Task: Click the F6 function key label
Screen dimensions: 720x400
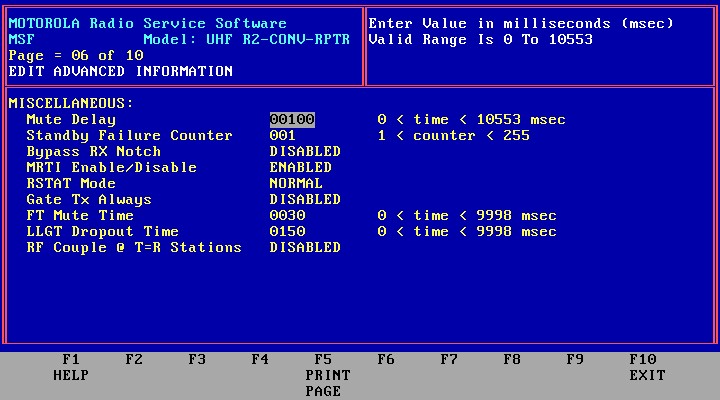Action: 386,359
